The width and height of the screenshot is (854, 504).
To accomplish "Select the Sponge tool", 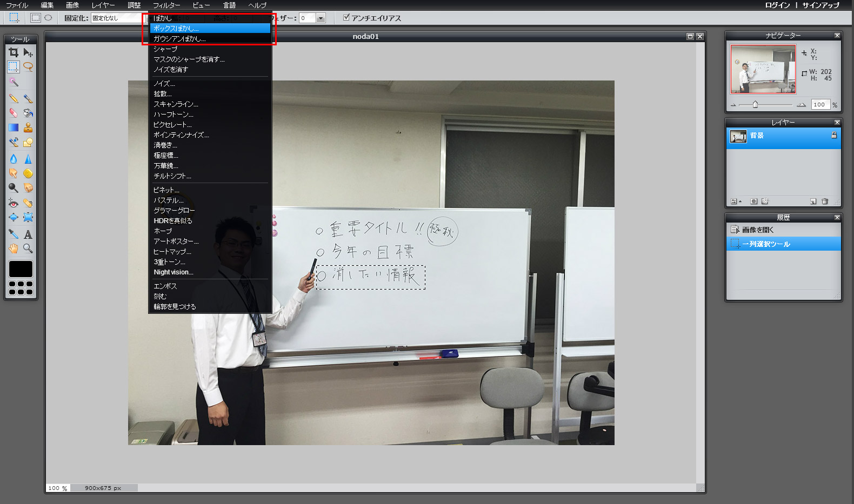I will click(x=28, y=173).
